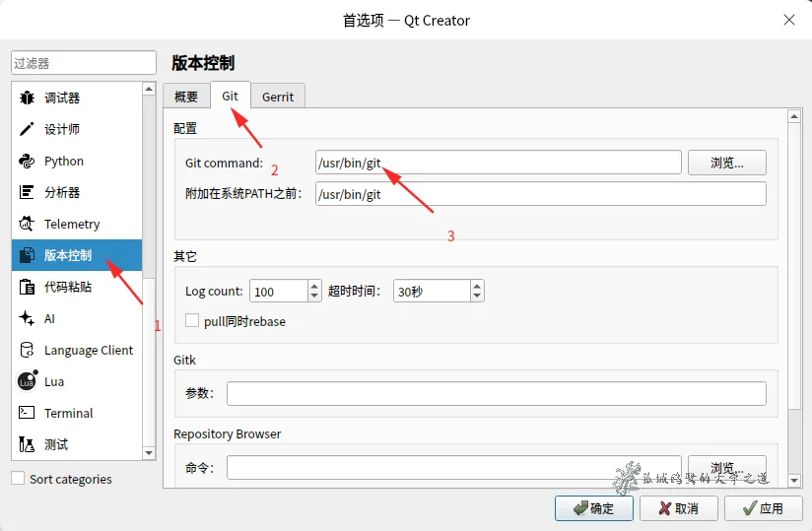The height and width of the screenshot is (531, 812).
Task: Select the Analyzer icon in category list
Action: (x=27, y=192)
